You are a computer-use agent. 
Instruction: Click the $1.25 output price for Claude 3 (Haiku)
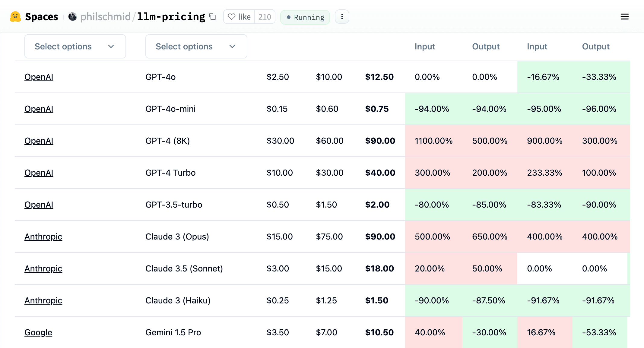(x=326, y=300)
